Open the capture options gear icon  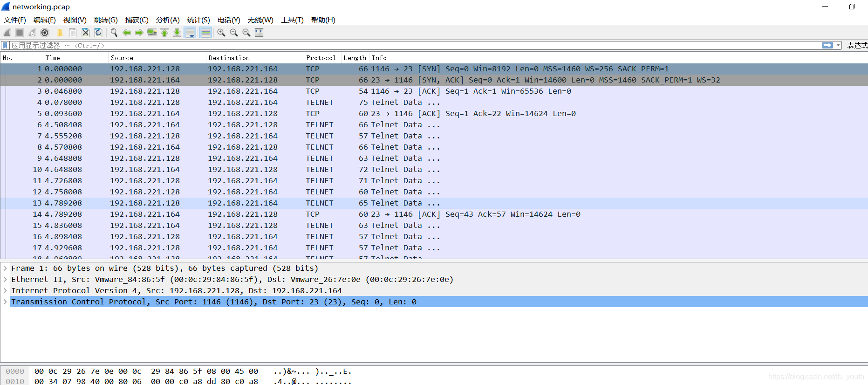pos(45,33)
